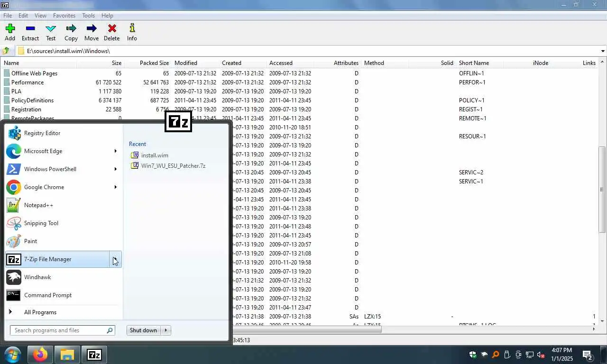This screenshot has width=607, height=364.
Task: Launch Google Chrome from Start menu
Action: click(x=58, y=187)
